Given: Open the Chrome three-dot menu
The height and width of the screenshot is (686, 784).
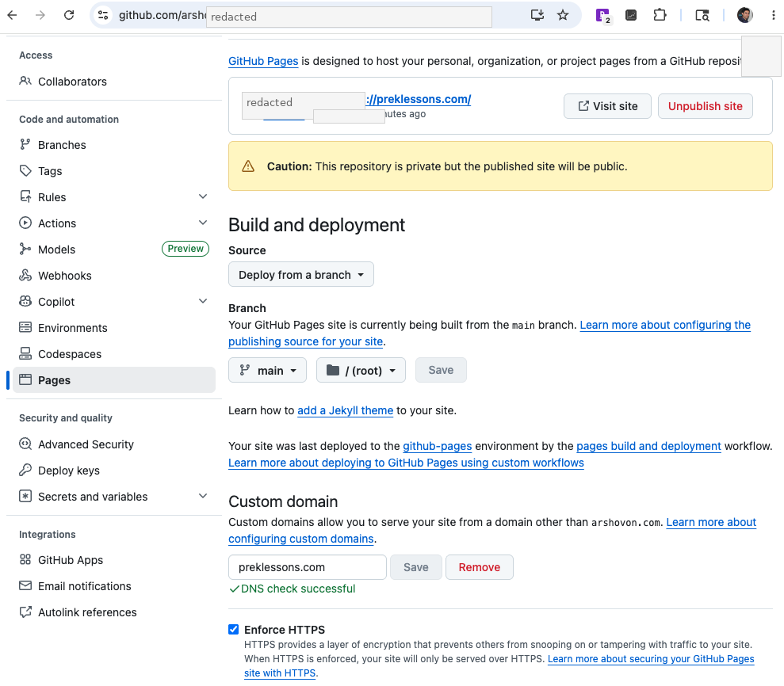Looking at the screenshot, I should 774,15.
